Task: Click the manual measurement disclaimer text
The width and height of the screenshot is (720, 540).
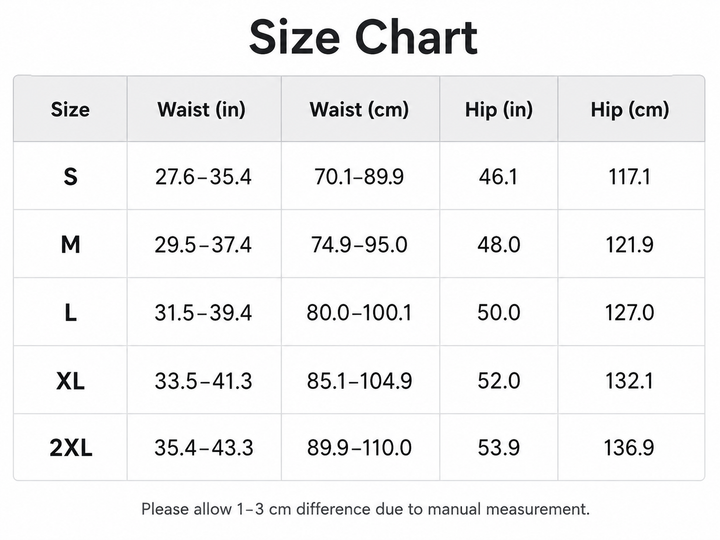Action: [x=365, y=509]
